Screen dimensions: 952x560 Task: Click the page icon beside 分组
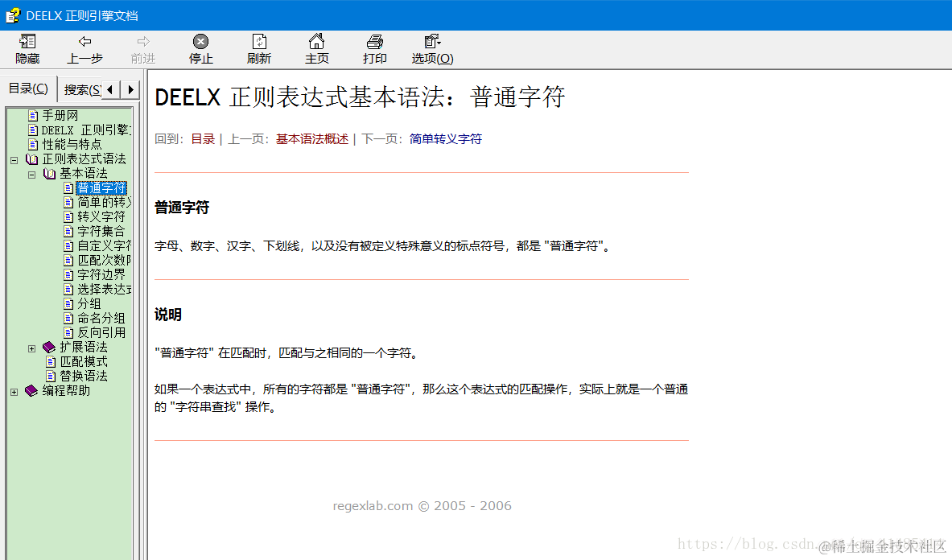click(68, 304)
